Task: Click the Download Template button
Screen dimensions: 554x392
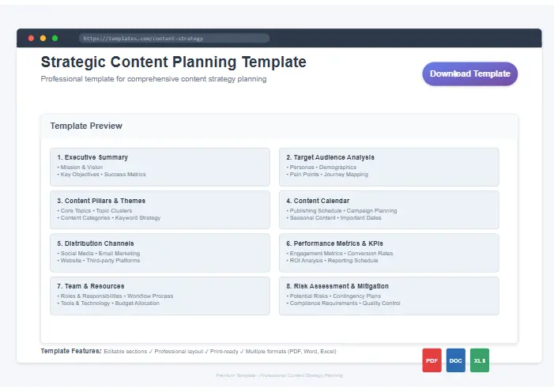Action: 470,73
